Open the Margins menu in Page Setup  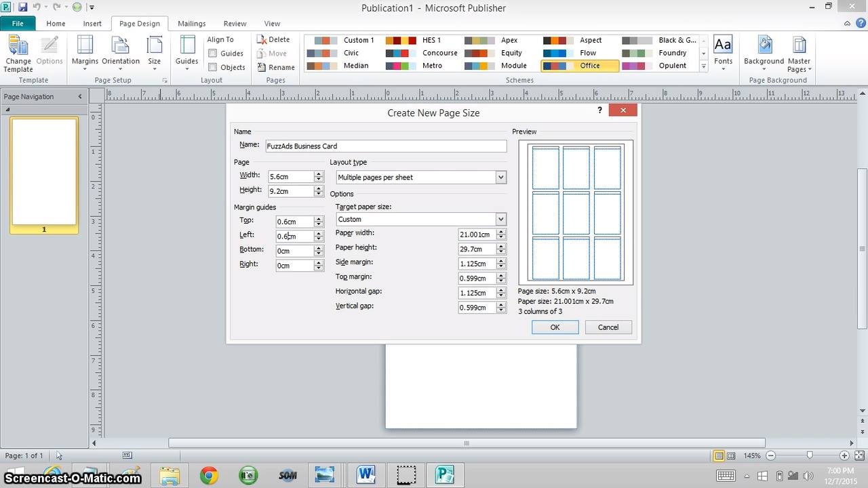click(85, 54)
